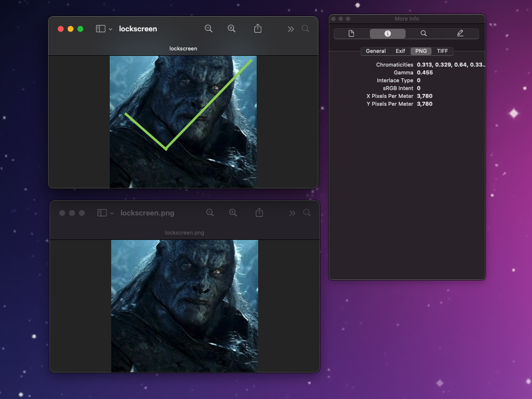Click the sRGB Intent label

[398, 88]
